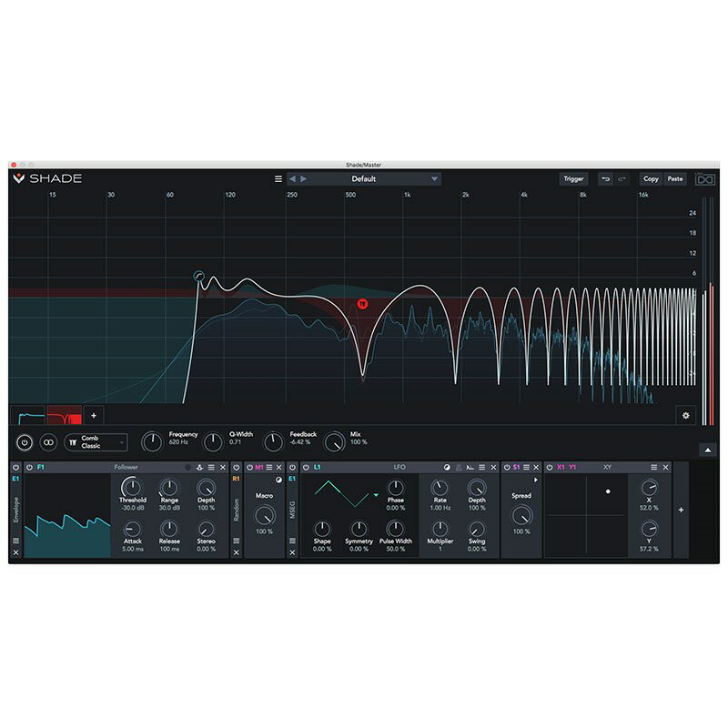Select the red comb filter band tab
Viewport: 728px width, 728px height.
(64, 415)
